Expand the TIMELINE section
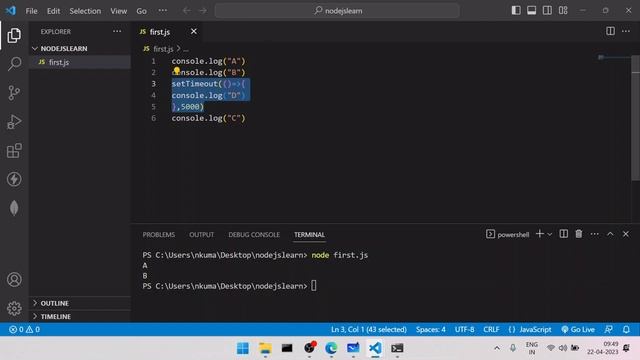Image resolution: width=640 pixels, height=360 pixels. [56, 316]
